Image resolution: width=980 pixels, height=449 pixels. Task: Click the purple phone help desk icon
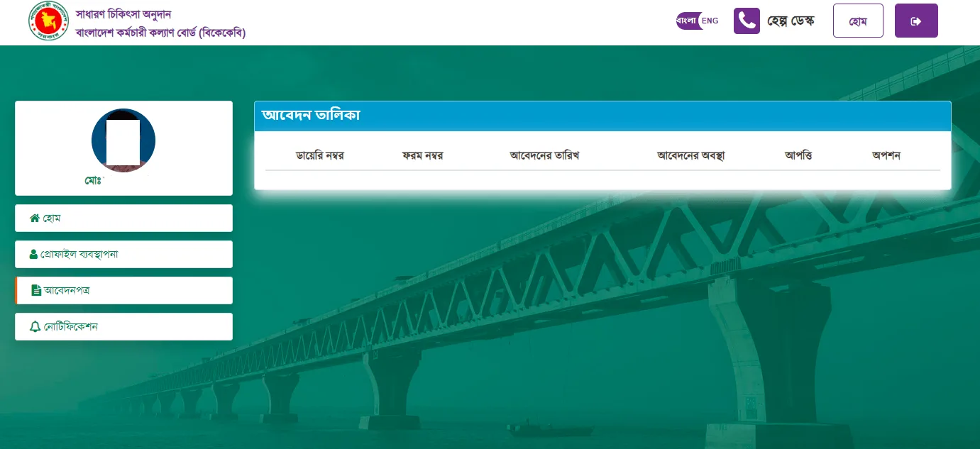747,21
